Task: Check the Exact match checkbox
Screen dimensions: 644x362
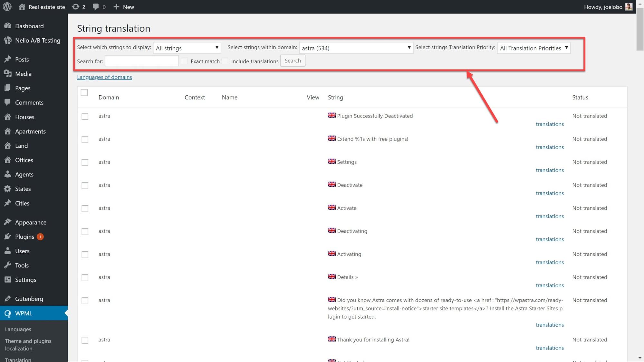Action: [184, 61]
